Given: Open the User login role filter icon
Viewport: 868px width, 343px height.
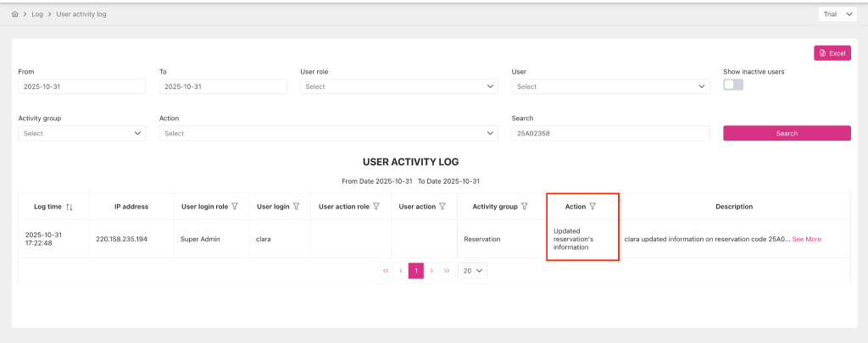Looking at the screenshot, I should pyautogui.click(x=235, y=207).
